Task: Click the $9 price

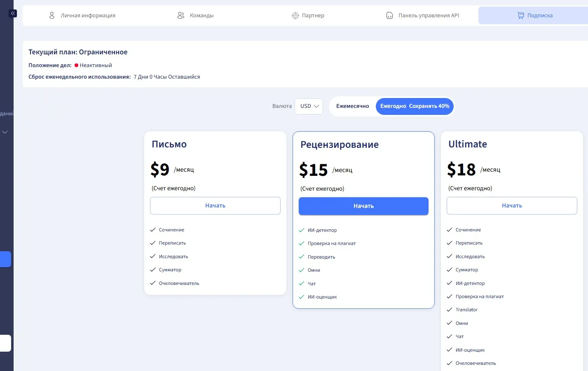Action: (160, 169)
